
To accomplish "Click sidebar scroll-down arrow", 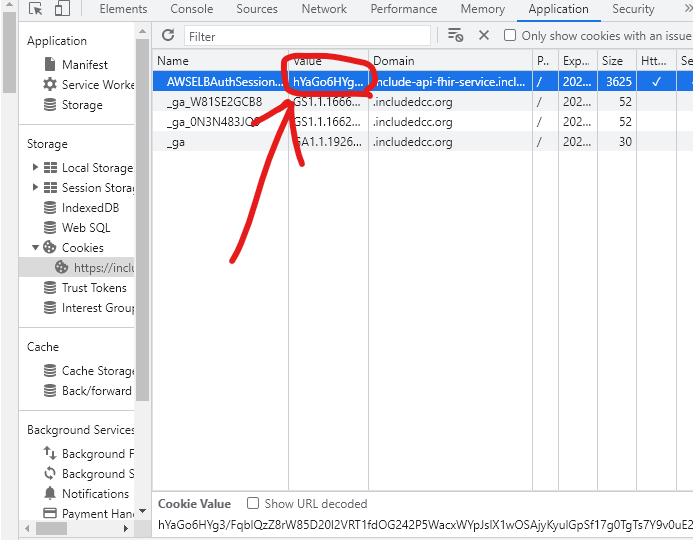I will pyautogui.click(x=142, y=511).
